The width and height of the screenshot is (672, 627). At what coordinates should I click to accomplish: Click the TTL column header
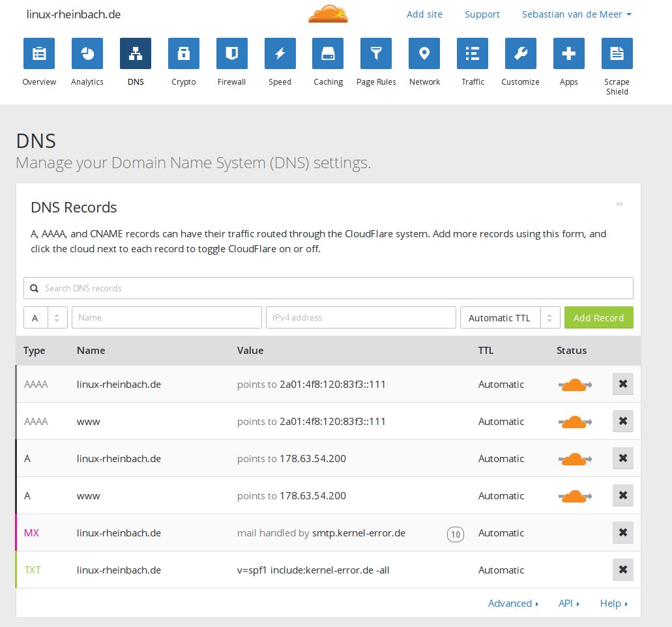coord(486,351)
